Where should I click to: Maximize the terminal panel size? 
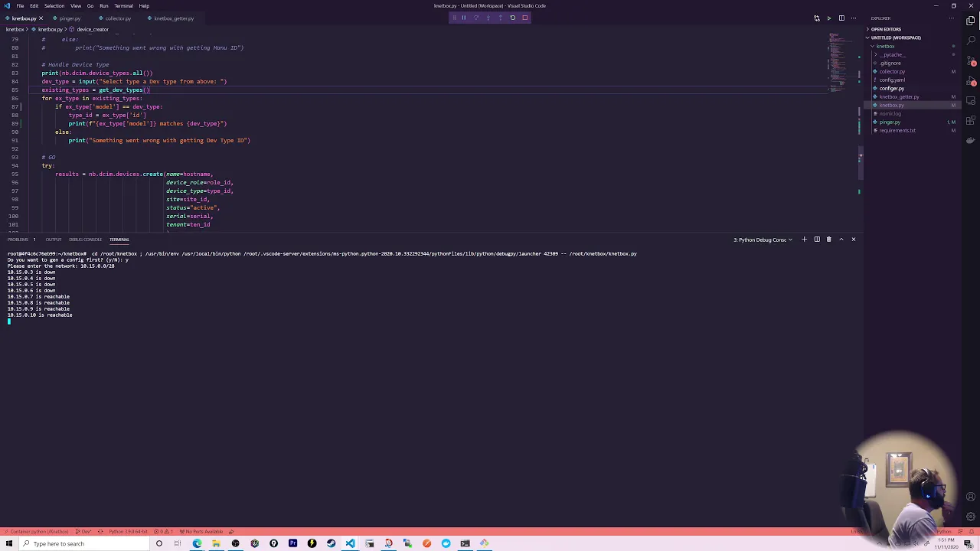[841, 240]
